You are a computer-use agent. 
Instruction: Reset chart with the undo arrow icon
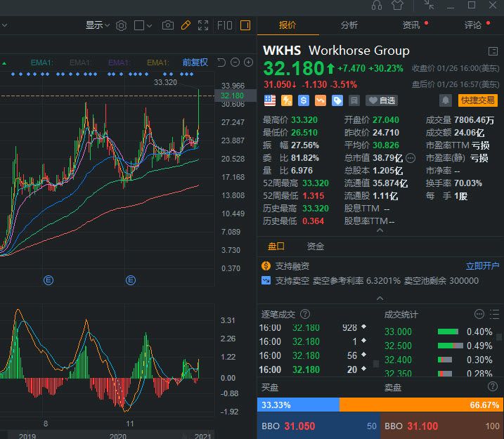221,63
